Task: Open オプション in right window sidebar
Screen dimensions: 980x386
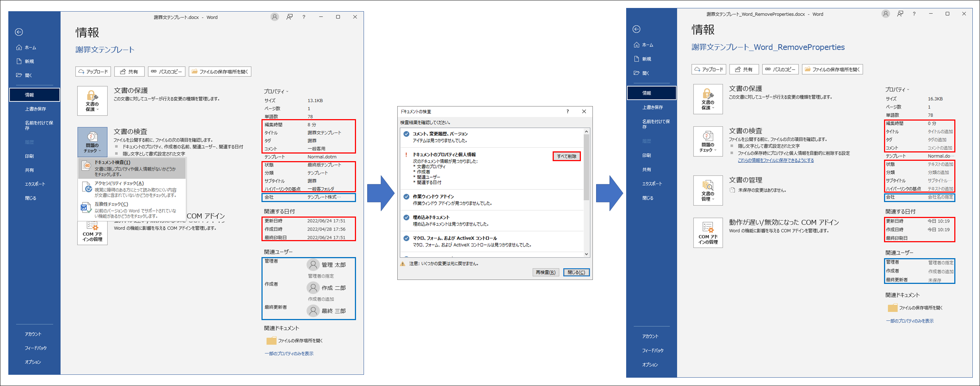Action: (650, 365)
